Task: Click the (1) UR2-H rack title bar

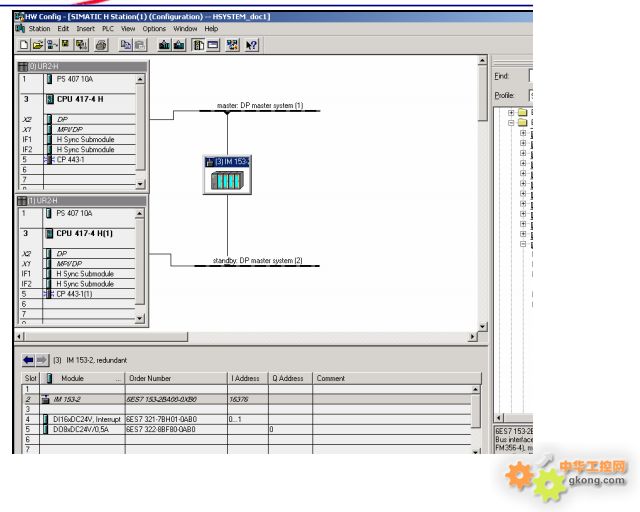Action: (x=82, y=200)
